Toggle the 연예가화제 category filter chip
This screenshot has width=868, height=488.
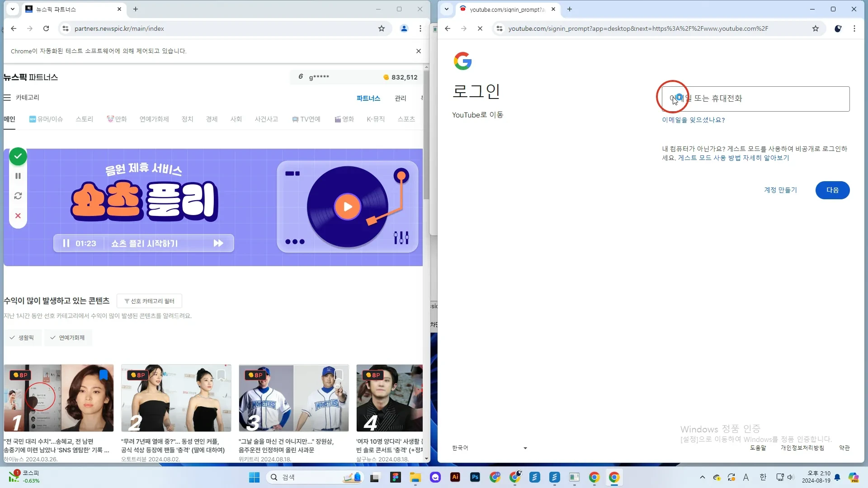(68, 338)
